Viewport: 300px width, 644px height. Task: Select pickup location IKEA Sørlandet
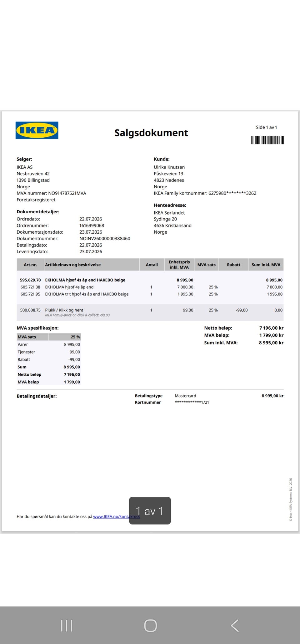[169, 213]
